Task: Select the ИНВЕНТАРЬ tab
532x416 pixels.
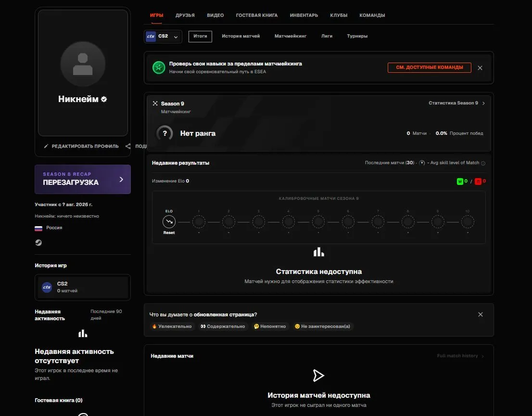Action: (304, 15)
